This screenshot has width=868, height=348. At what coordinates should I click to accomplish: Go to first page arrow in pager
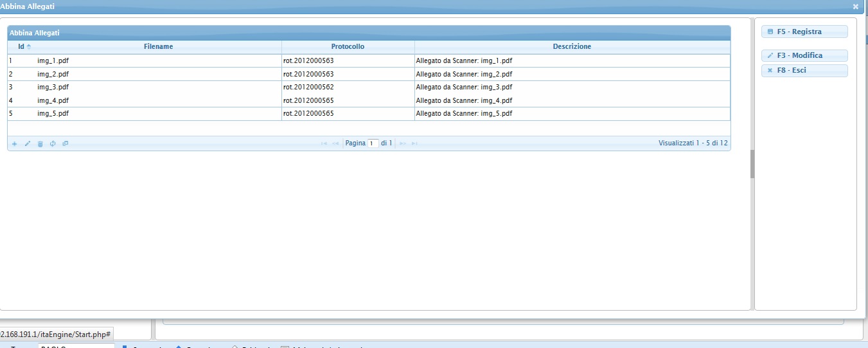(x=324, y=143)
